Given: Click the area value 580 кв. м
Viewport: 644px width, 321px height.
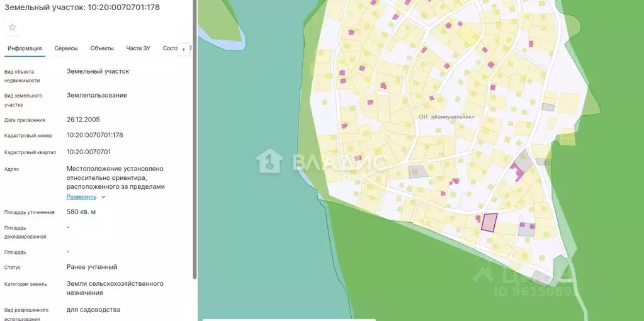Looking at the screenshot, I should tap(81, 212).
